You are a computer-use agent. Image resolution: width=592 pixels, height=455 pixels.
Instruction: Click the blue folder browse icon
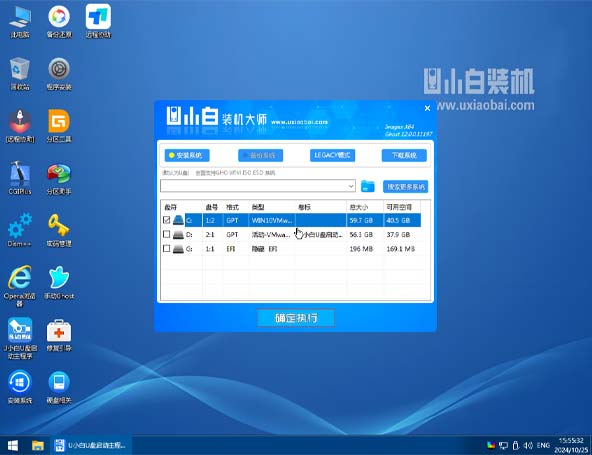367,186
